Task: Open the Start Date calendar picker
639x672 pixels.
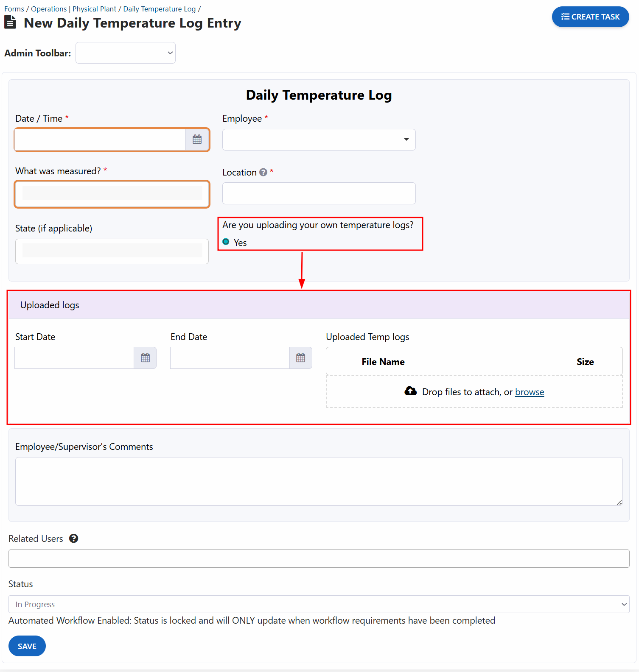Action: tap(145, 358)
